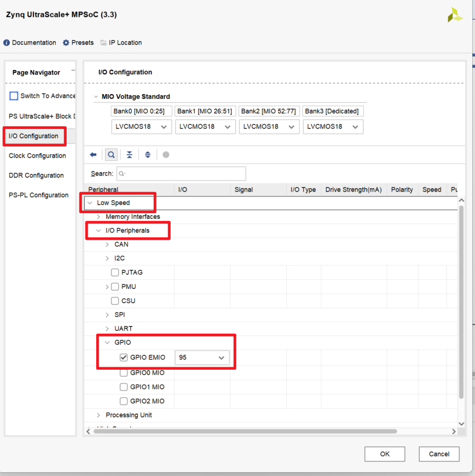Expand the Memory Interfaces node
Viewport: 475px width, 476px height.
[99, 217]
